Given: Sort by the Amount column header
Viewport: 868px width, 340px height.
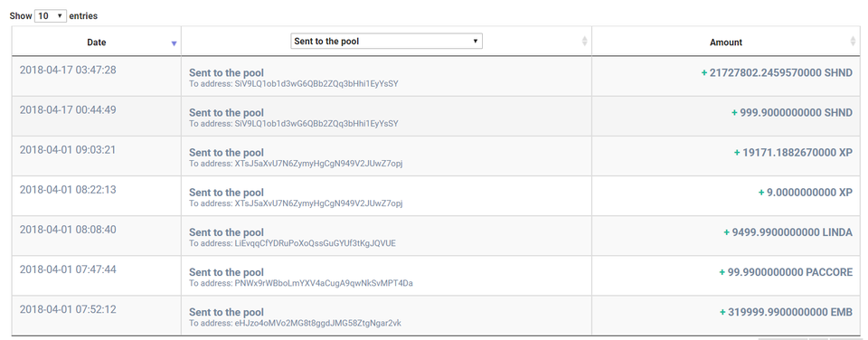Looking at the screenshot, I should click(726, 42).
